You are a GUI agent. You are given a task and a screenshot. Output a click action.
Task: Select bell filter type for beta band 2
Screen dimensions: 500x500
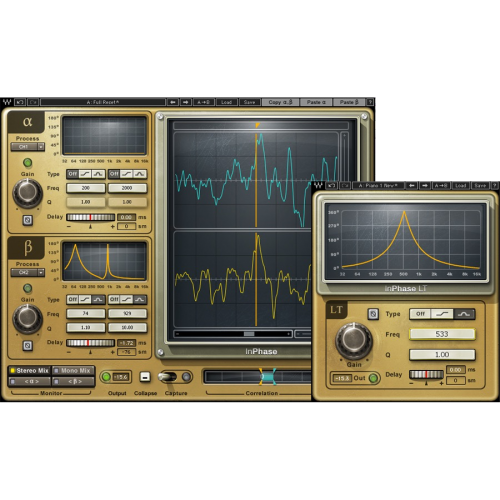click(140, 299)
